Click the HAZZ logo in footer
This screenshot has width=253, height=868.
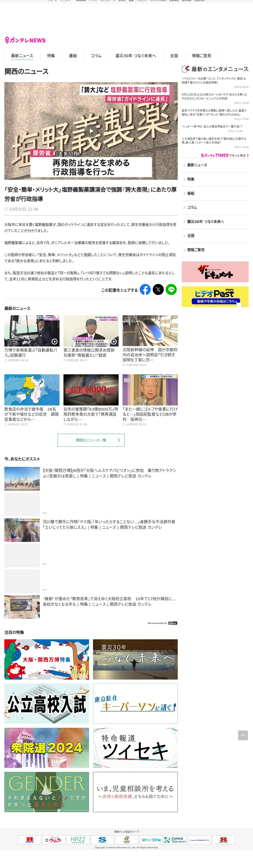[x=78, y=840]
